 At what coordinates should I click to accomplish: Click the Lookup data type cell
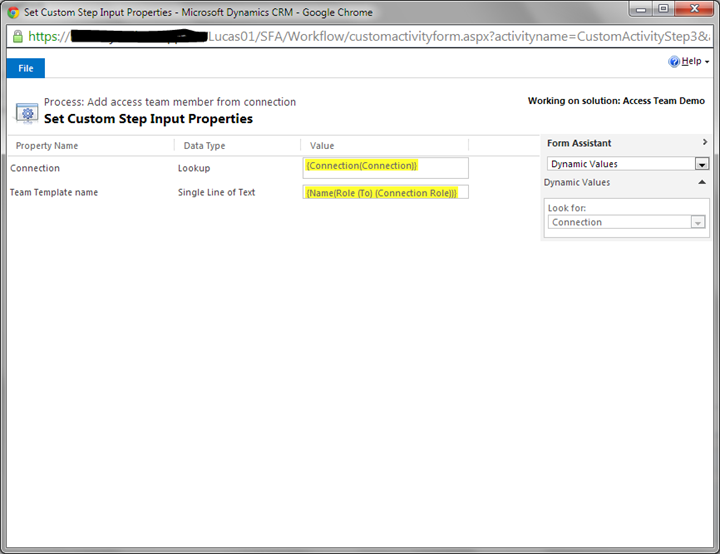[x=194, y=168]
